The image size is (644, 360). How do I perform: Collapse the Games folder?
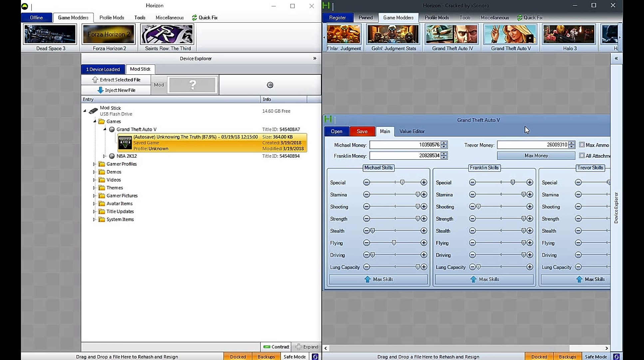coord(95,121)
